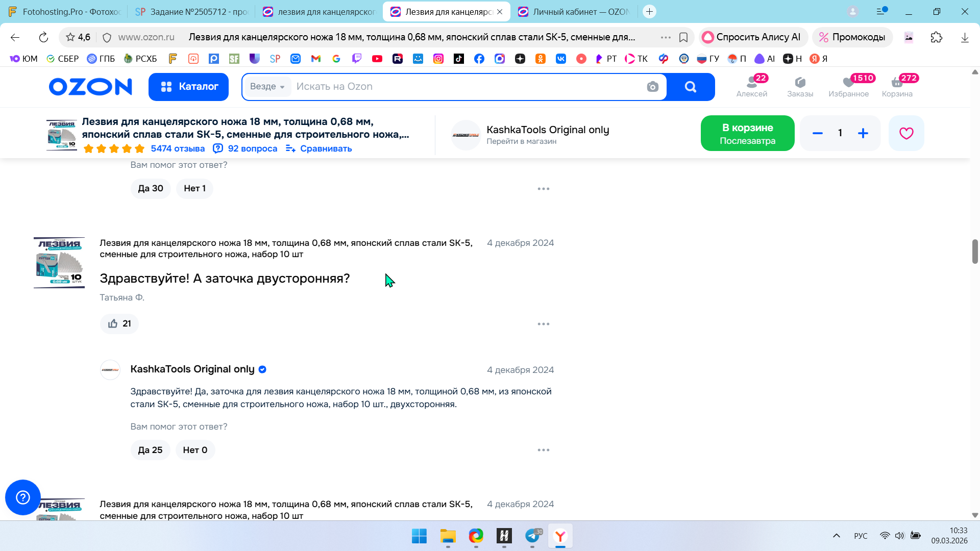Click the Искать на Ozon search field
The image size is (980, 551).
coord(459,87)
